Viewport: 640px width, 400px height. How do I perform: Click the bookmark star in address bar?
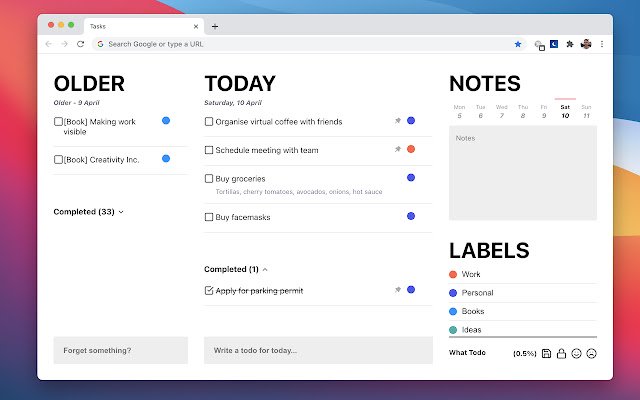tap(518, 44)
